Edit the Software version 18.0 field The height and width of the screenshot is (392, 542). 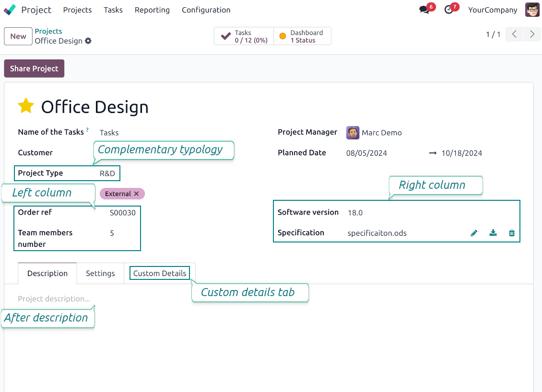click(x=355, y=213)
